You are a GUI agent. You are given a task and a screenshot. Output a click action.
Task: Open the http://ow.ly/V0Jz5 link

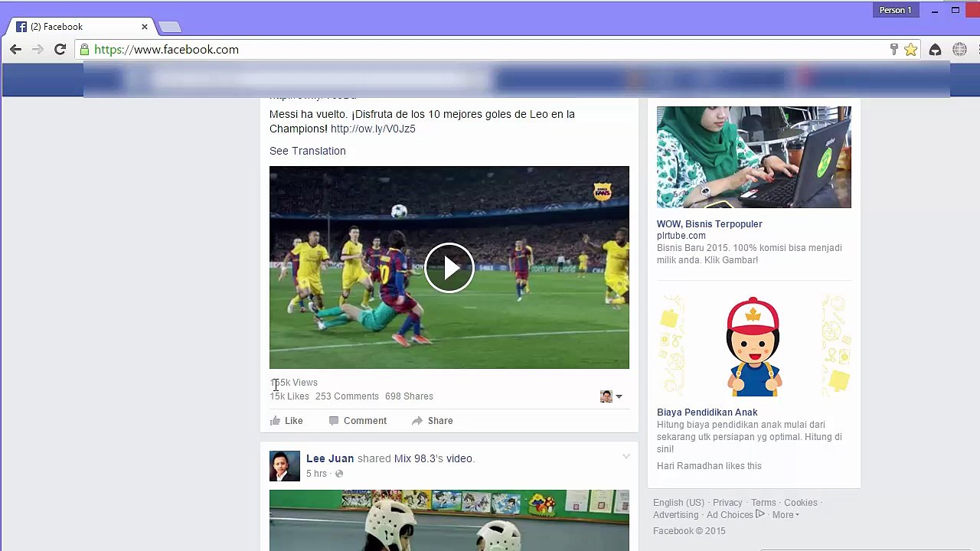(x=373, y=129)
